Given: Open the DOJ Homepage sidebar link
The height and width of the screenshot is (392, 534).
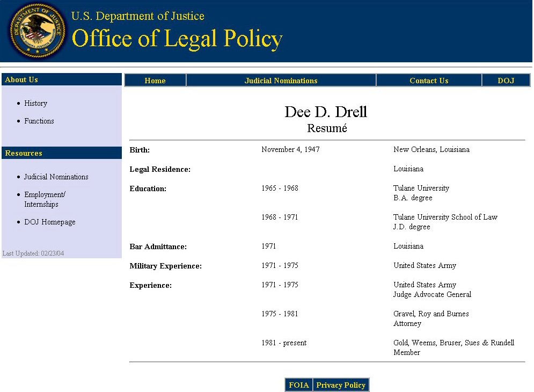Looking at the screenshot, I should coord(50,222).
